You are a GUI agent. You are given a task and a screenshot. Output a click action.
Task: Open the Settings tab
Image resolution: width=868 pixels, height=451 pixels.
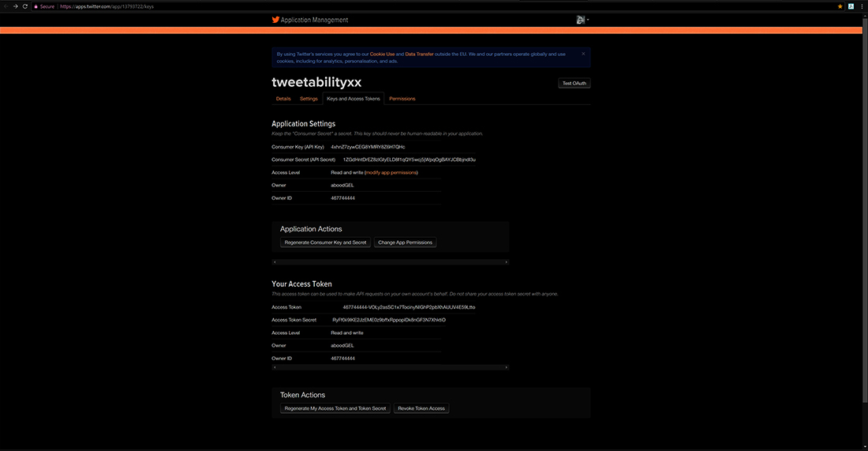309,99
